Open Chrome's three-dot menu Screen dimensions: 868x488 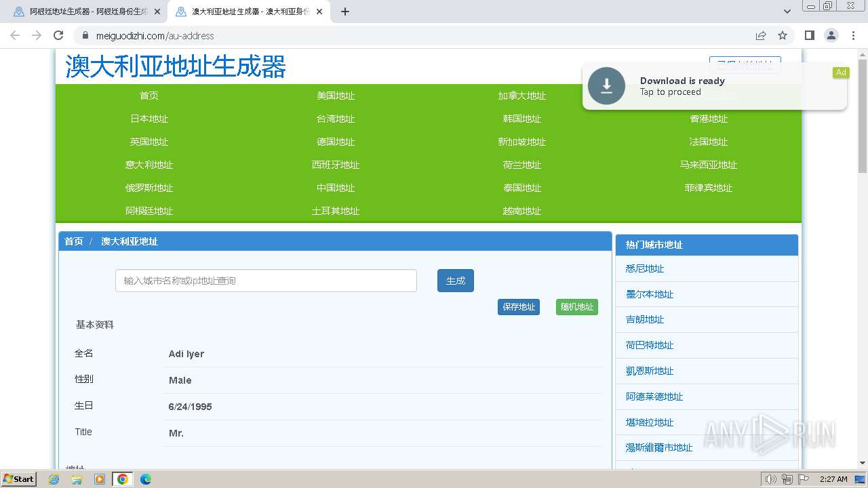pos(853,35)
